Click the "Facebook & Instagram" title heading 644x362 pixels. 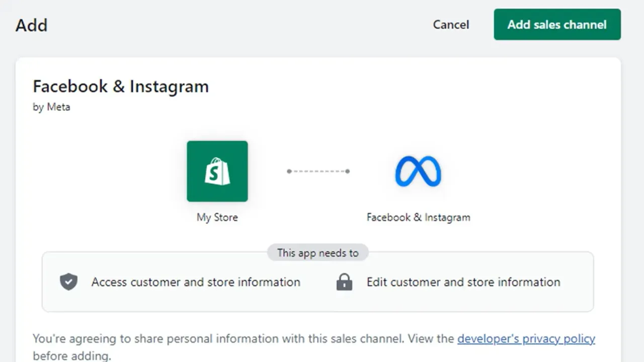click(x=121, y=87)
